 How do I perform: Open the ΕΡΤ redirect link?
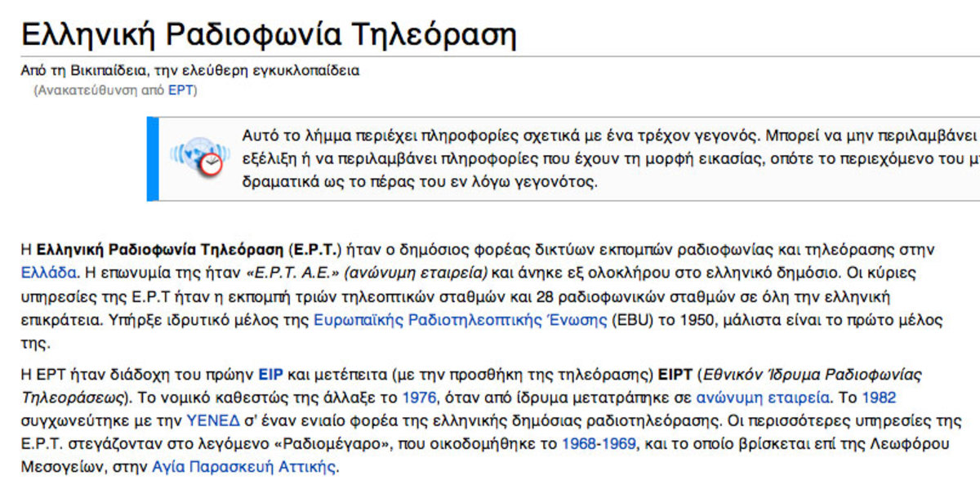[x=180, y=91]
